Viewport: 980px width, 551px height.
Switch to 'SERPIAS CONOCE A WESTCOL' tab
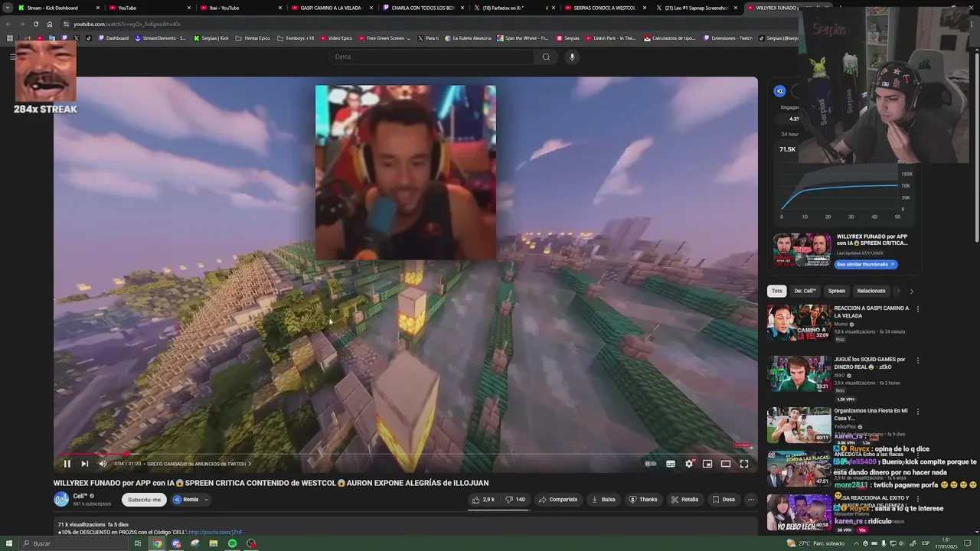point(605,8)
